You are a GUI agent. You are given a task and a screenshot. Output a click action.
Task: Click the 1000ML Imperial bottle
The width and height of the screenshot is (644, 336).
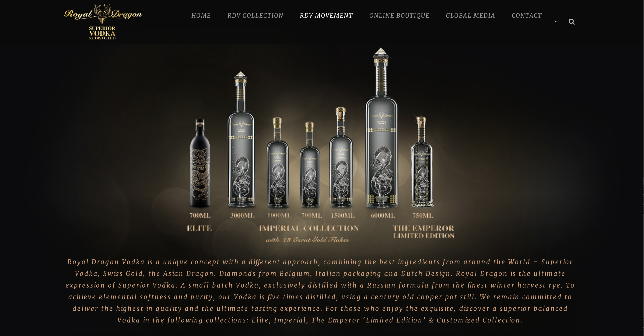[x=277, y=162]
